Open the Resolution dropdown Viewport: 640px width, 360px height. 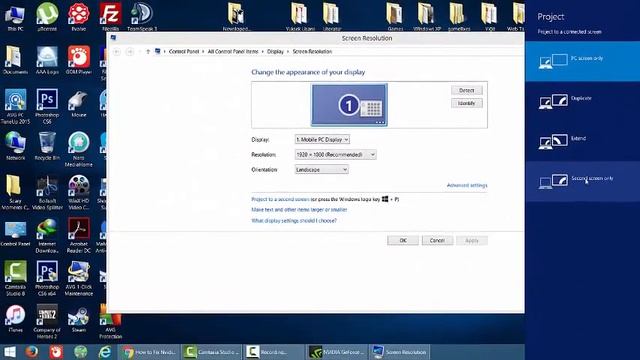[x=335, y=155]
